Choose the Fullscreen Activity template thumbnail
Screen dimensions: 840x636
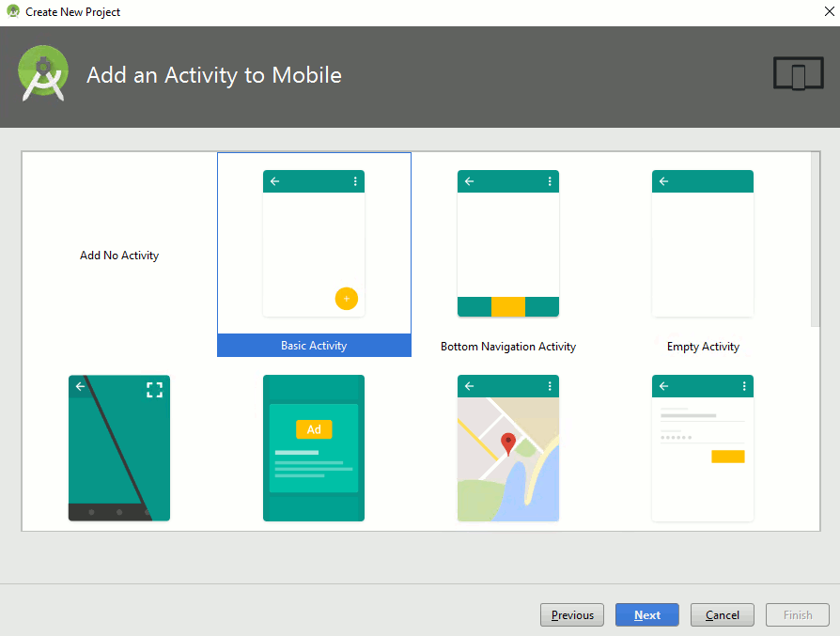pos(119,448)
